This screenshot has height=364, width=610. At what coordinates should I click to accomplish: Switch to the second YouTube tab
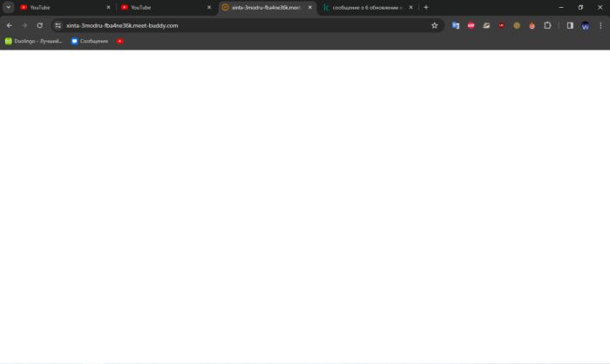166,7
